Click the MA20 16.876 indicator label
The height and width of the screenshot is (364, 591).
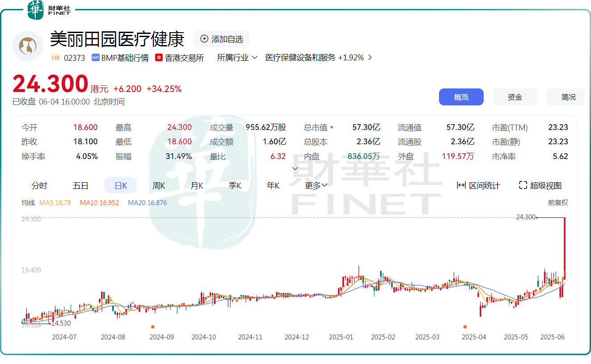(x=147, y=203)
